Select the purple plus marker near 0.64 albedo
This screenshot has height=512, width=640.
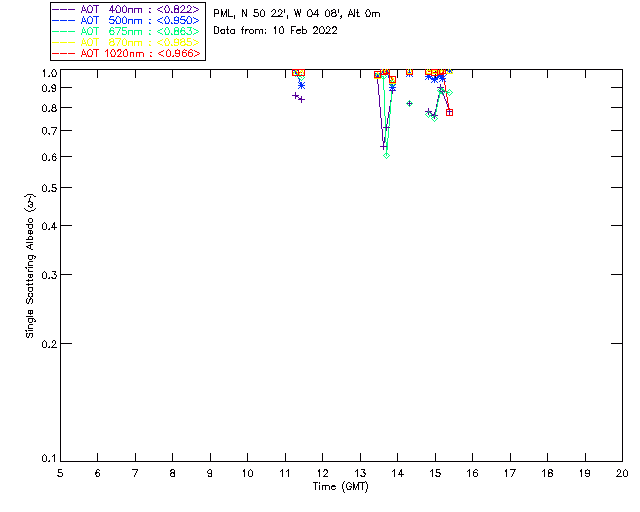click(383, 147)
